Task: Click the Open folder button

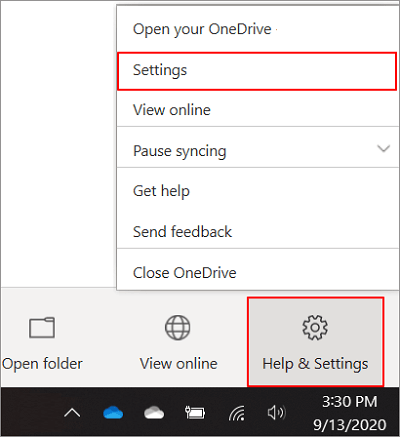Action: (x=42, y=342)
